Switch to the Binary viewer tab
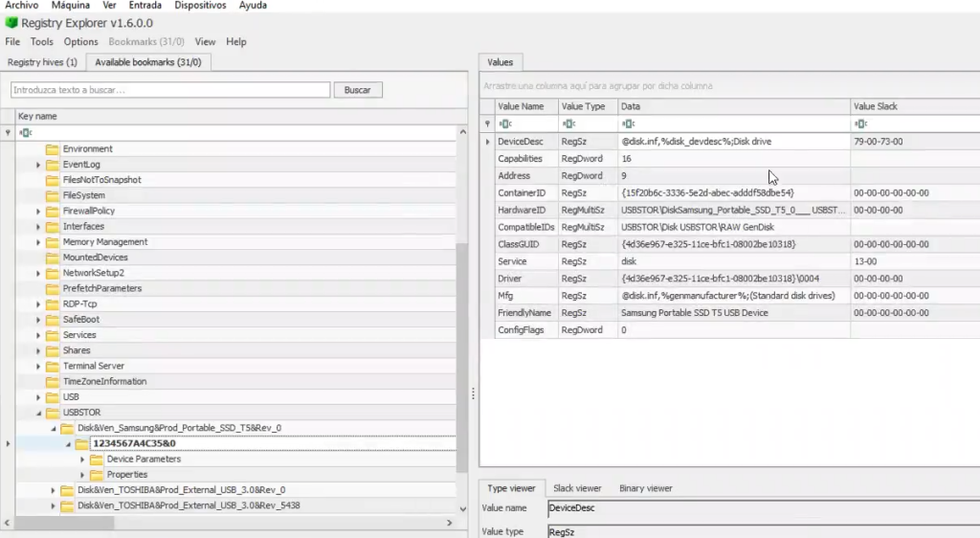The image size is (980, 538). pyautogui.click(x=646, y=488)
